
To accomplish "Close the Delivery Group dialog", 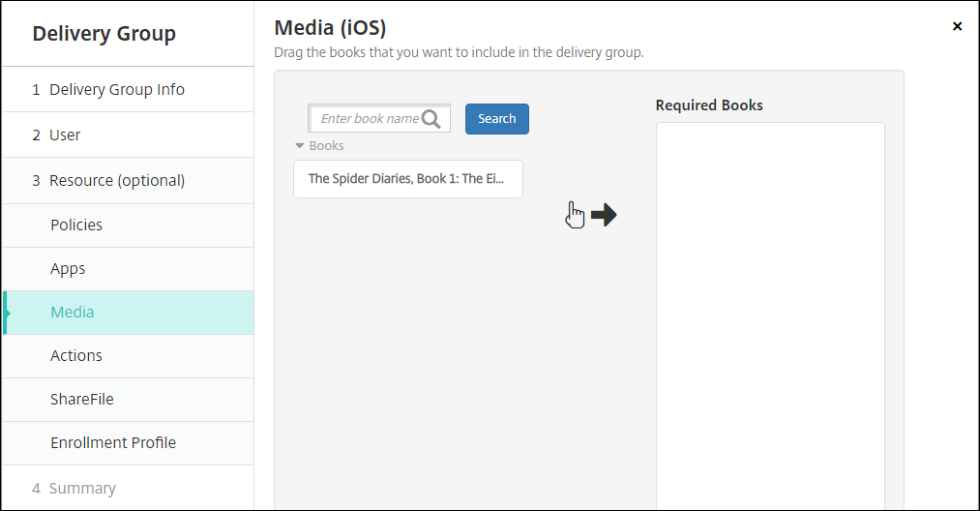I will pos(957,26).
